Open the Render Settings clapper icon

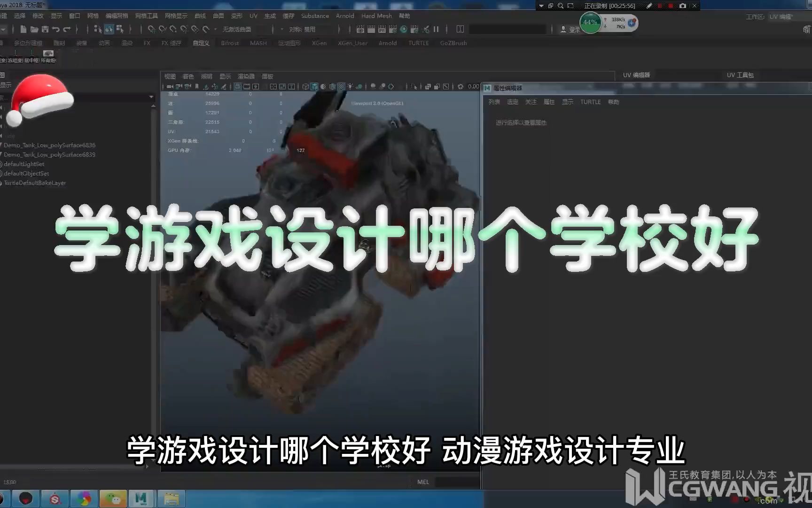tap(392, 29)
